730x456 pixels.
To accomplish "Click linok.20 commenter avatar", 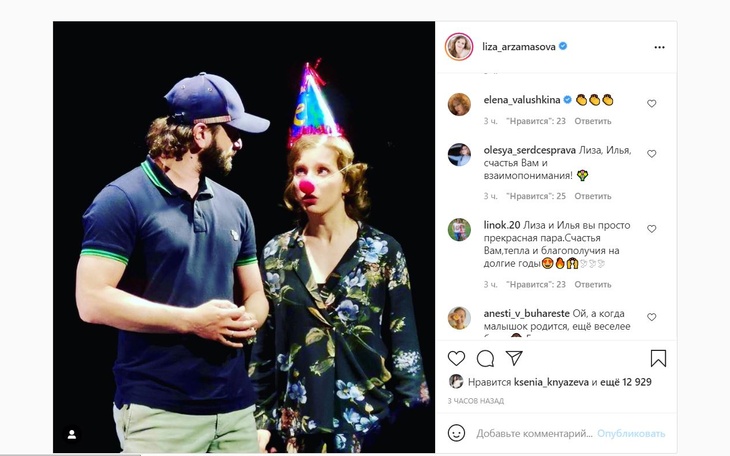I will (459, 229).
